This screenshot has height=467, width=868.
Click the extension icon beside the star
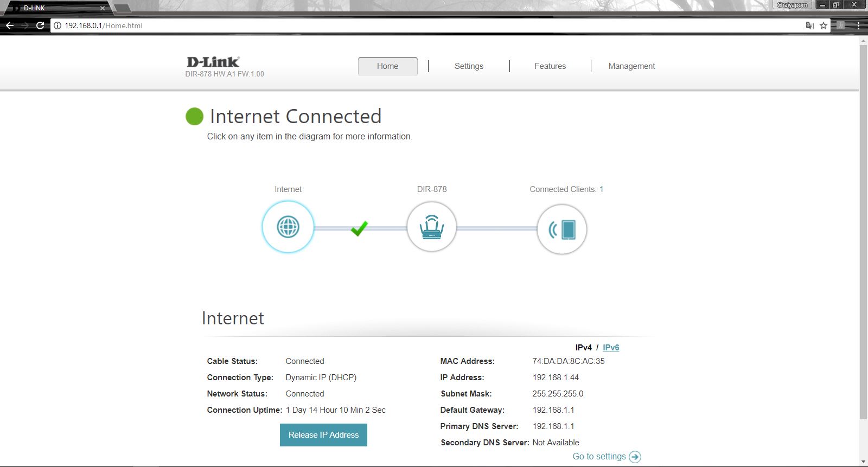pos(841,25)
